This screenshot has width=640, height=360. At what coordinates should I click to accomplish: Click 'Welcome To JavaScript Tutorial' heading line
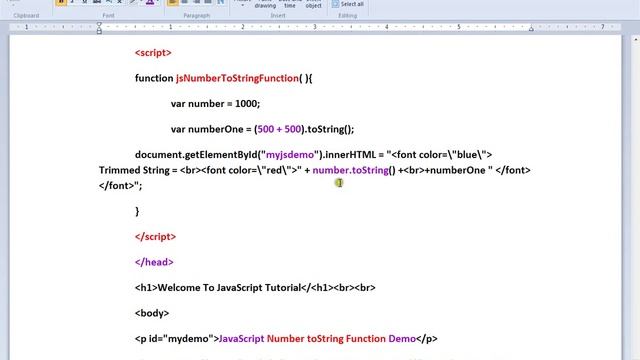coord(255,288)
